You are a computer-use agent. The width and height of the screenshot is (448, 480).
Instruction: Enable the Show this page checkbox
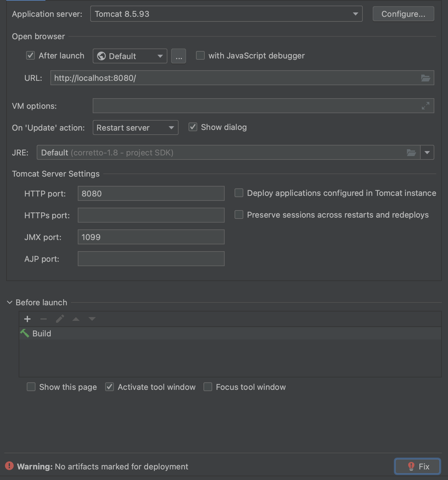tap(31, 387)
